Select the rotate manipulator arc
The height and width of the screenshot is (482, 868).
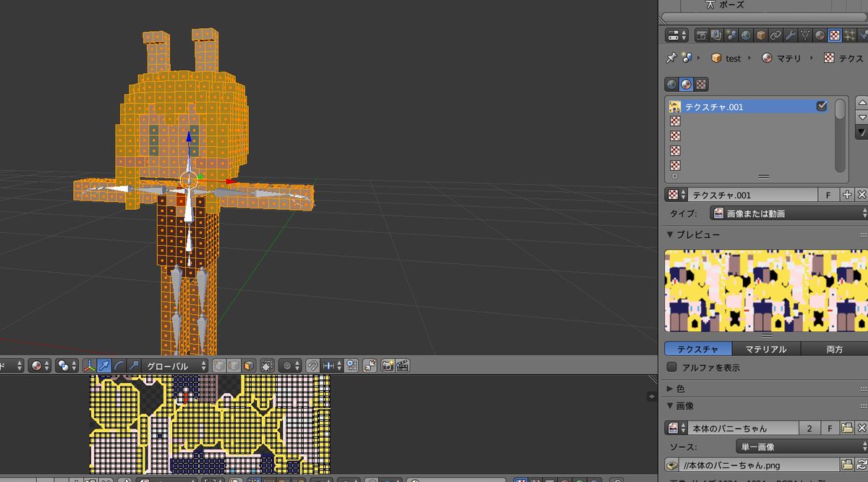[x=119, y=365]
